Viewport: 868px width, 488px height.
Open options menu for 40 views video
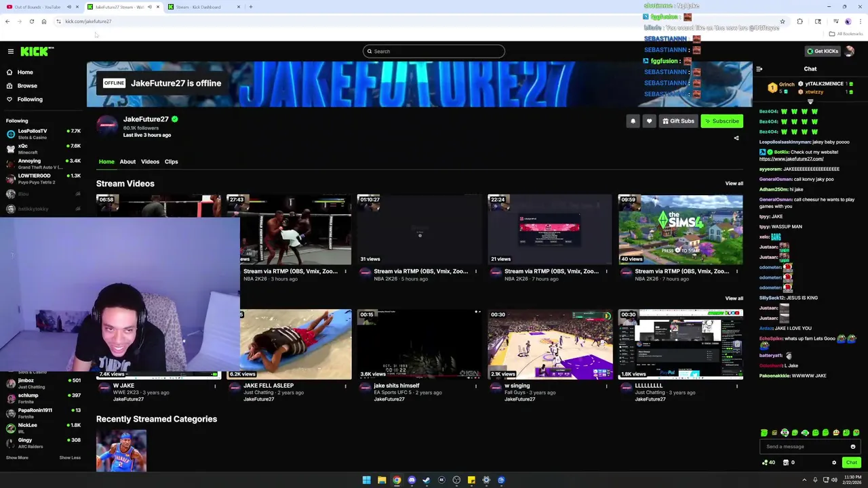point(737,272)
